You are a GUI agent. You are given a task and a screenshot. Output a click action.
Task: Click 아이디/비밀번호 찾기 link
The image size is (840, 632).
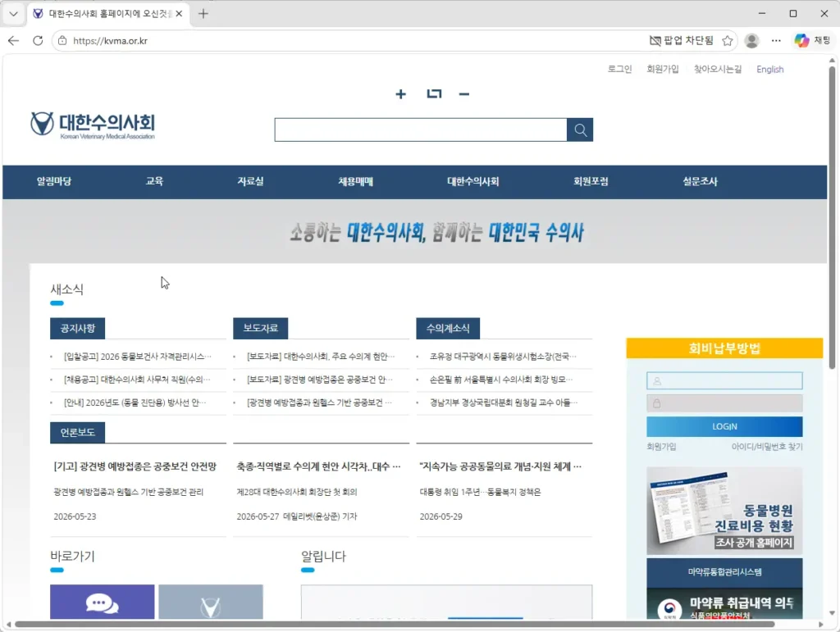(767, 446)
